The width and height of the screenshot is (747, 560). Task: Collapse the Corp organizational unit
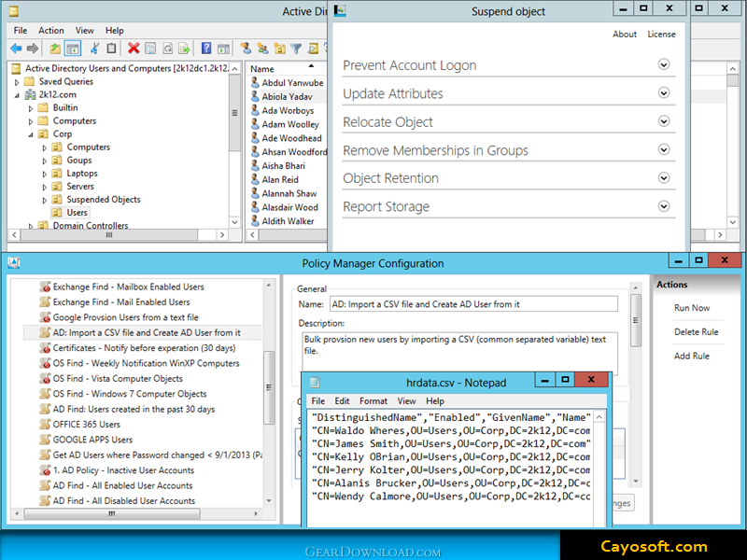pos(31,134)
